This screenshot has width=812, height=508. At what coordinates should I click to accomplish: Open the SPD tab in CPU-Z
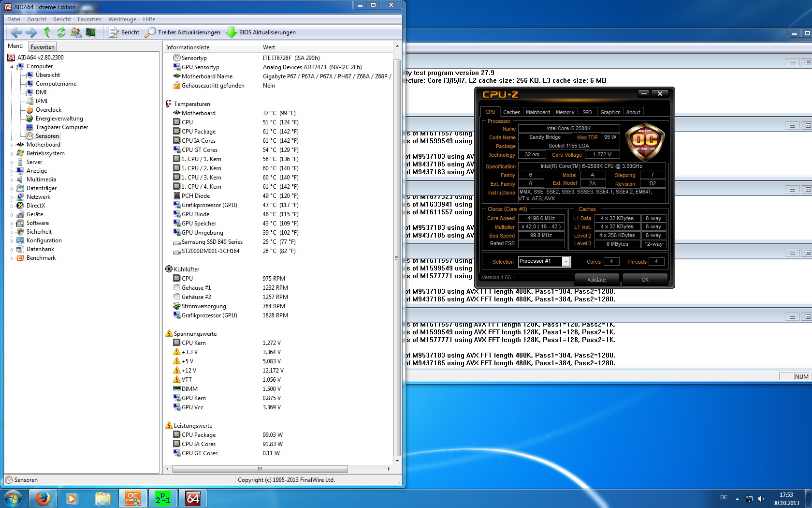point(587,112)
